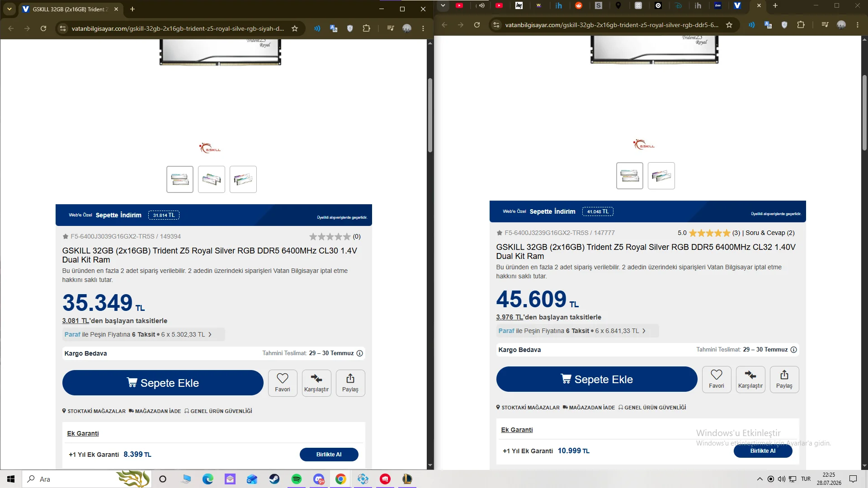Screen dimensions: 868x488
Task: Open shield extension in right window toolbar
Action: (x=784, y=25)
